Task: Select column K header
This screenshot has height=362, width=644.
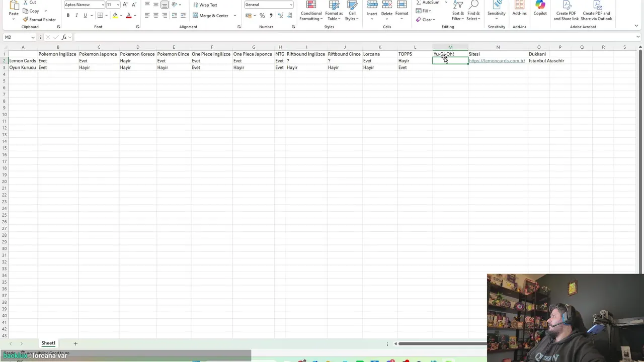Action: (x=380, y=47)
